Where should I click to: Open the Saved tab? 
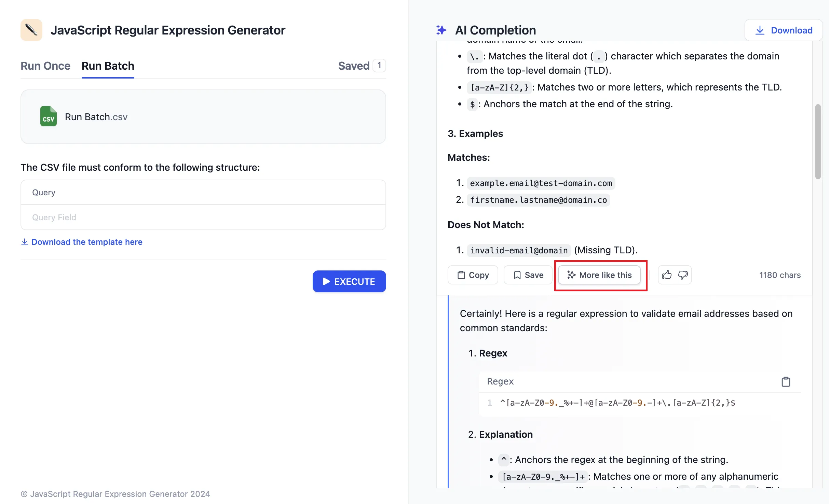354,66
